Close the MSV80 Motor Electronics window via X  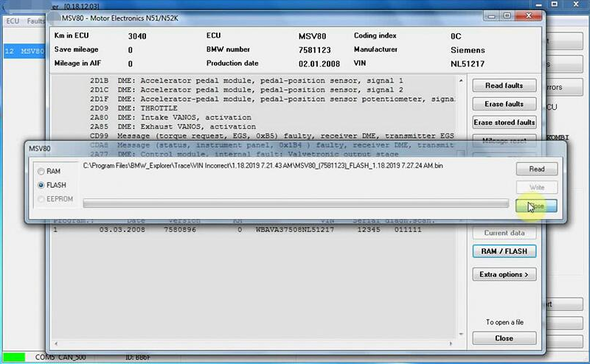pos(529,15)
